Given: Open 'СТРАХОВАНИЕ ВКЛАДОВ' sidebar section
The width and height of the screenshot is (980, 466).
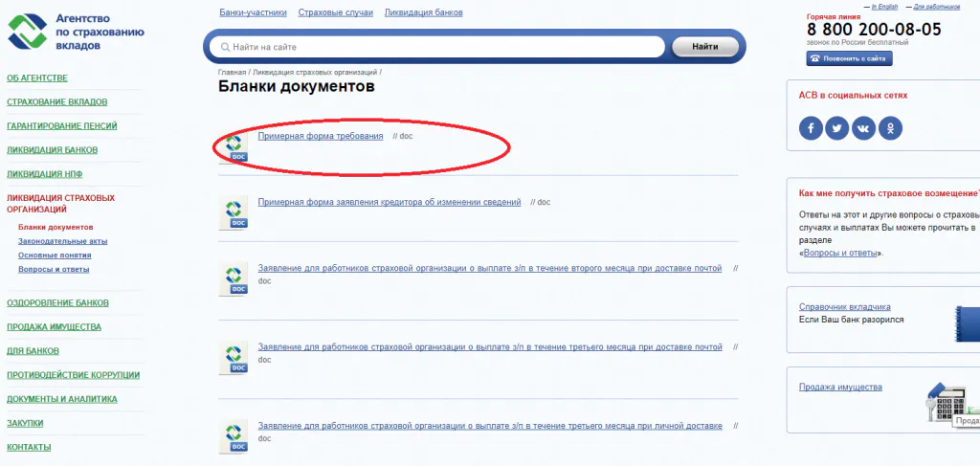Looking at the screenshot, I should point(56,101).
